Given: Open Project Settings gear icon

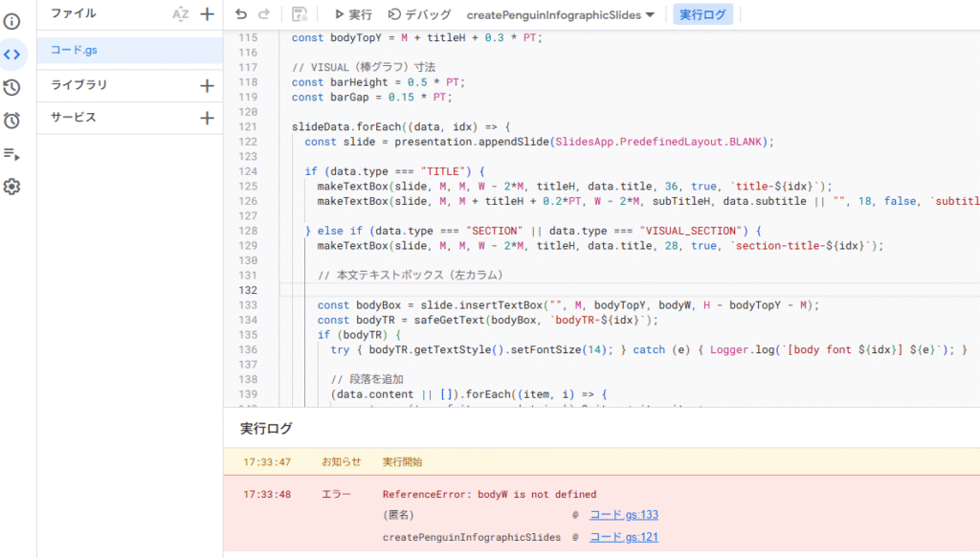Looking at the screenshot, I should (11, 187).
